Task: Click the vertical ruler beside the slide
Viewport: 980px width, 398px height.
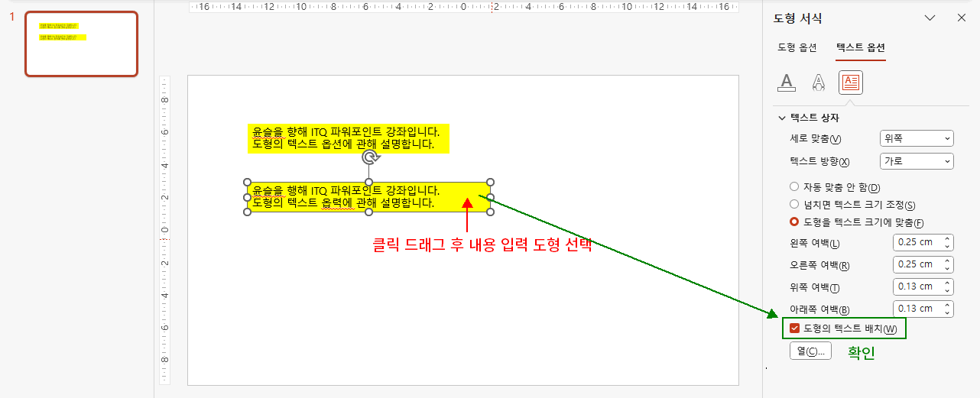Action: click(164, 230)
